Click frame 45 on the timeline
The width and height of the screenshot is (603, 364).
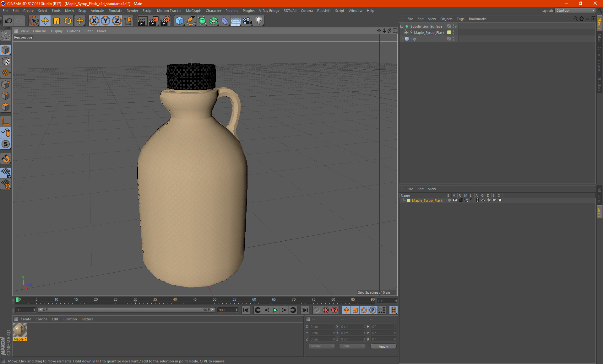(195, 300)
